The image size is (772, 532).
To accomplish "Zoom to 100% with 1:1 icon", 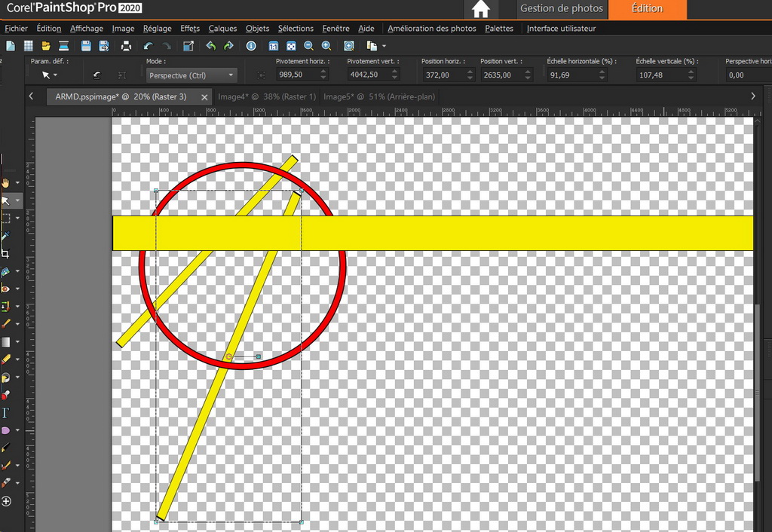I will coord(273,46).
